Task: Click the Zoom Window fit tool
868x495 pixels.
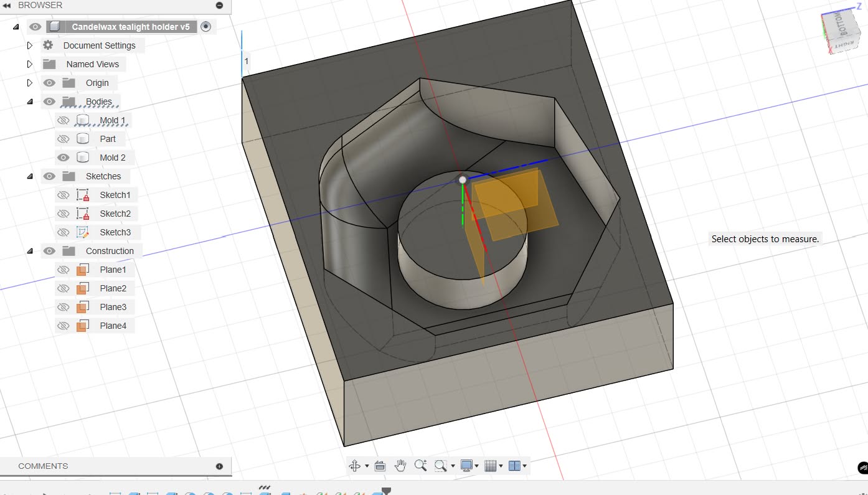Action: pyautogui.click(x=441, y=466)
